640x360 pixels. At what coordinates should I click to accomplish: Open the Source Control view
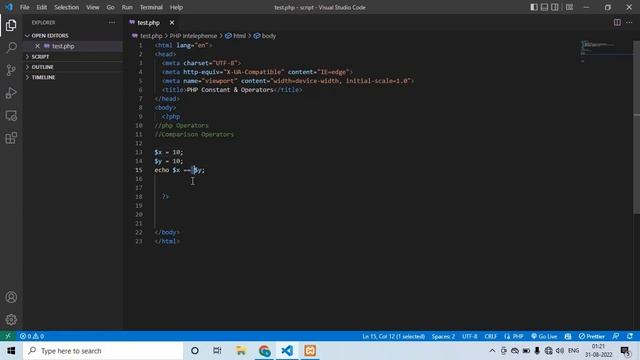coord(11,70)
